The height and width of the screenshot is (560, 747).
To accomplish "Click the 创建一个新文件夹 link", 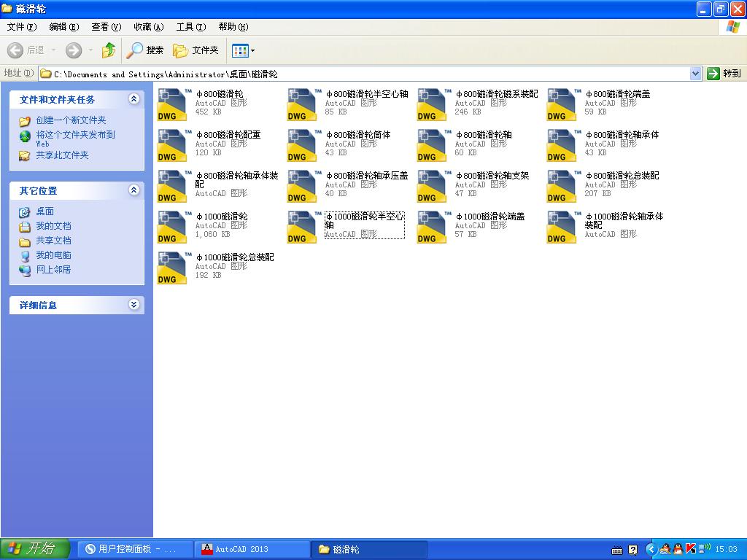I will click(x=71, y=120).
